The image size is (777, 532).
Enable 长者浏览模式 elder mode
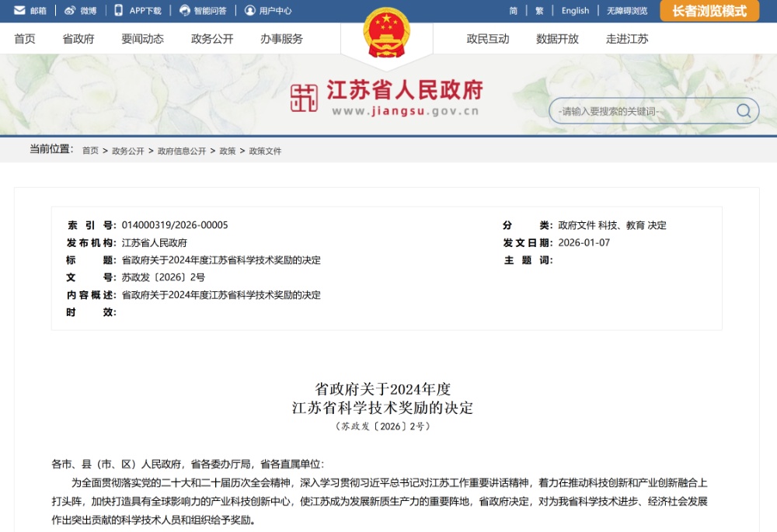(709, 11)
